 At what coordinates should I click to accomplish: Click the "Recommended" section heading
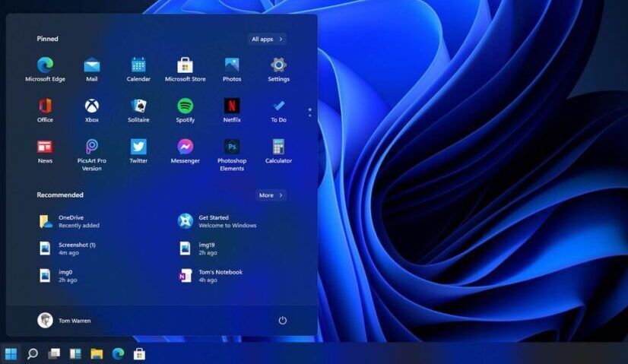pyautogui.click(x=60, y=195)
